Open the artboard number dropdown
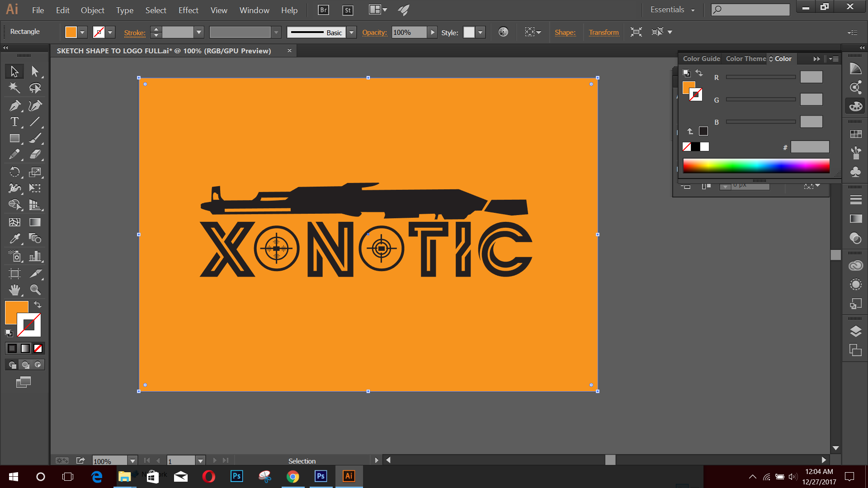Screen dimensions: 868x488 200,461
